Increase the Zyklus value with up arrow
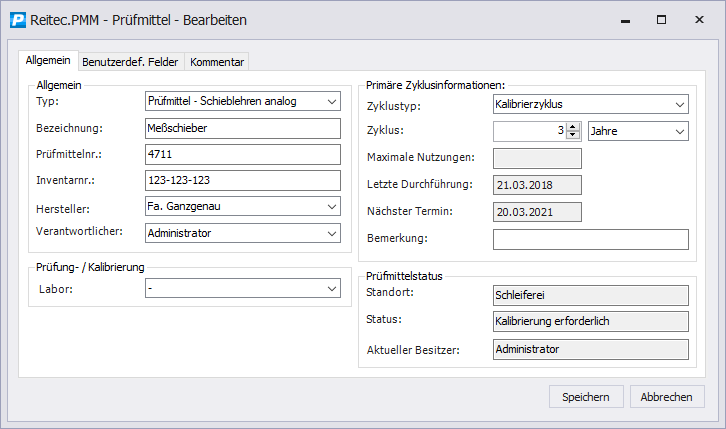 (x=573, y=126)
